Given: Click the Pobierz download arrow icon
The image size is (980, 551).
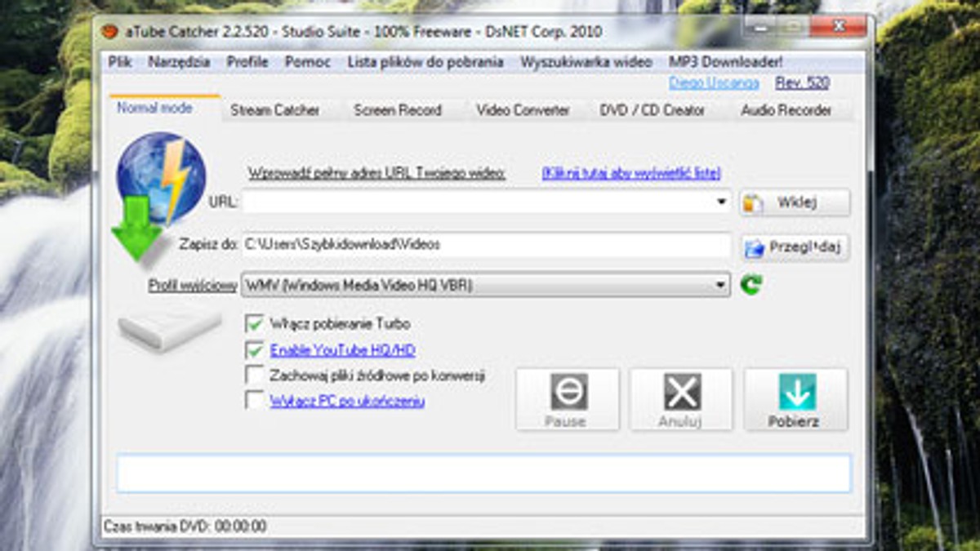Looking at the screenshot, I should click(797, 393).
